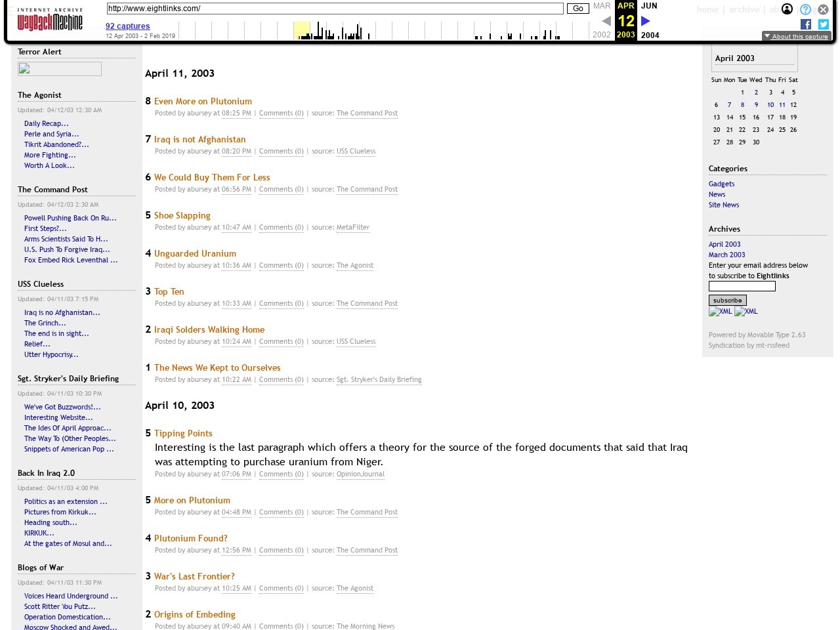The width and height of the screenshot is (840, 630).
Task: Click the subscribe button
Action: click(727, 300)
